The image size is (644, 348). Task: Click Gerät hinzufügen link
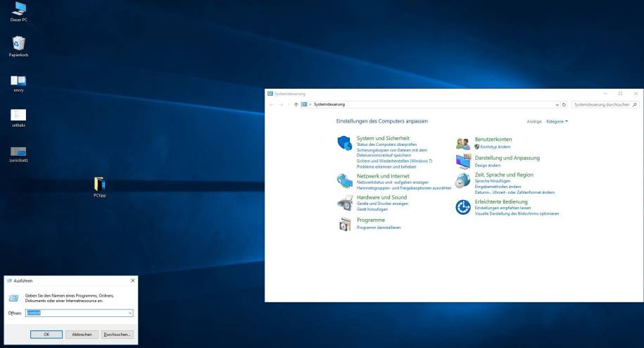pos(372,209)
